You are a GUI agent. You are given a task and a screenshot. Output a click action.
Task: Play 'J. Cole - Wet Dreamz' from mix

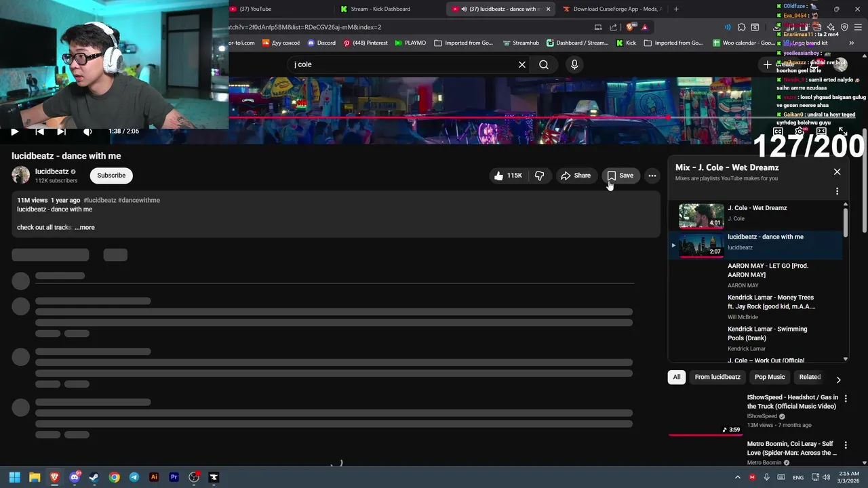[757, 216]
